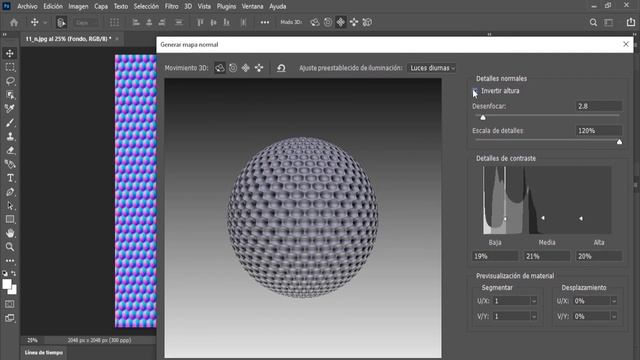Viewport: 640px width, 360px height.
Task: Choose pan 3D camera in dialog
Action: pyautogui.click(x=246, y=68)
